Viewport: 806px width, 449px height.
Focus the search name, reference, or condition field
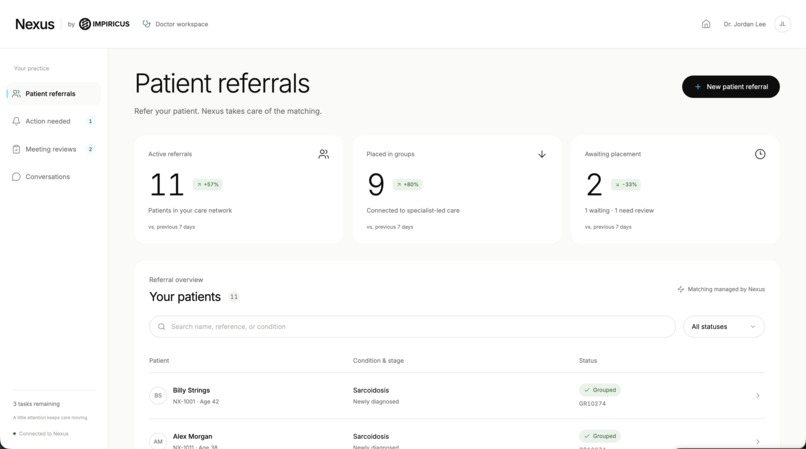pos(412,327)
